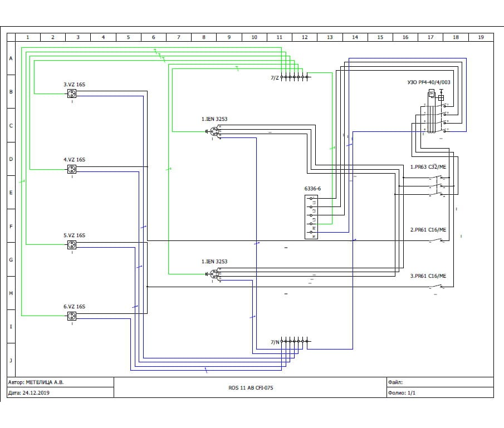The image size is (504, 428).
Task: Click column header 10
Action: pyautogui.click(x=255, y=37)
